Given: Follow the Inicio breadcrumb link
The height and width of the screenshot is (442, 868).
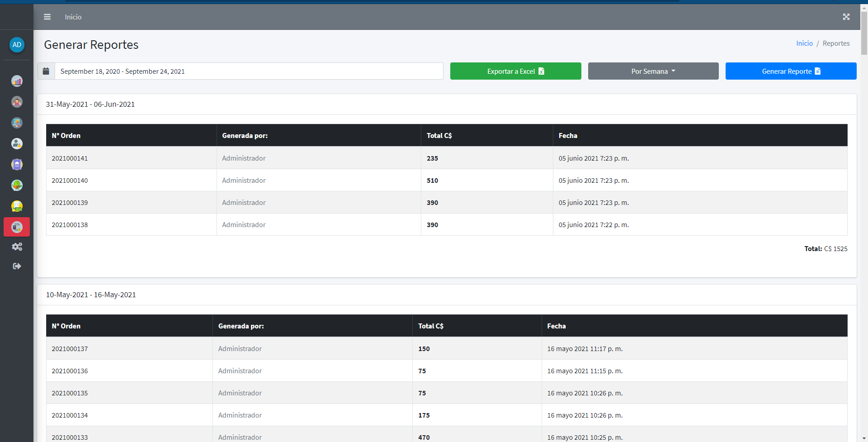Looking at the screenshot, I should [804, 43].
